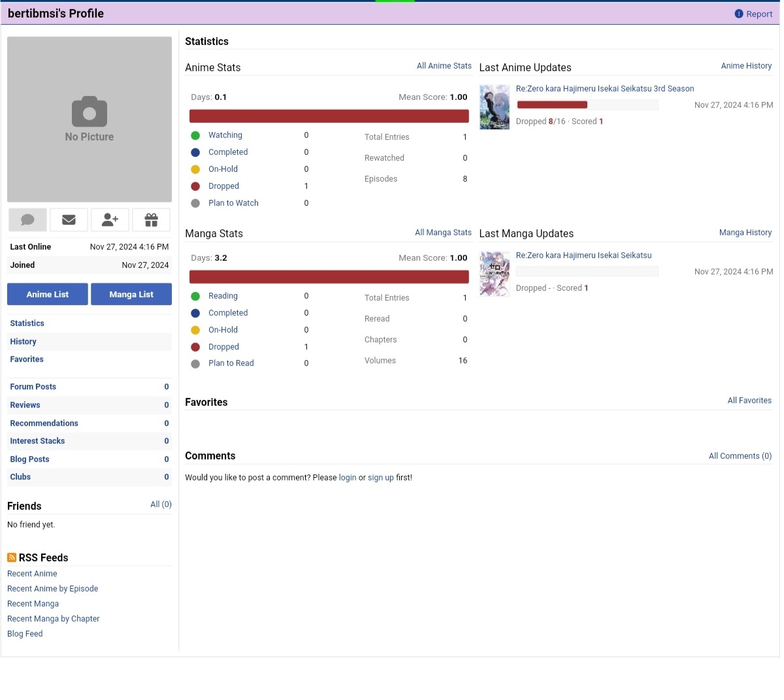The height and width of the screenshot is (700, 784).
Task: Click the Dropped status under Anime Stats
Action: point(223,186)
